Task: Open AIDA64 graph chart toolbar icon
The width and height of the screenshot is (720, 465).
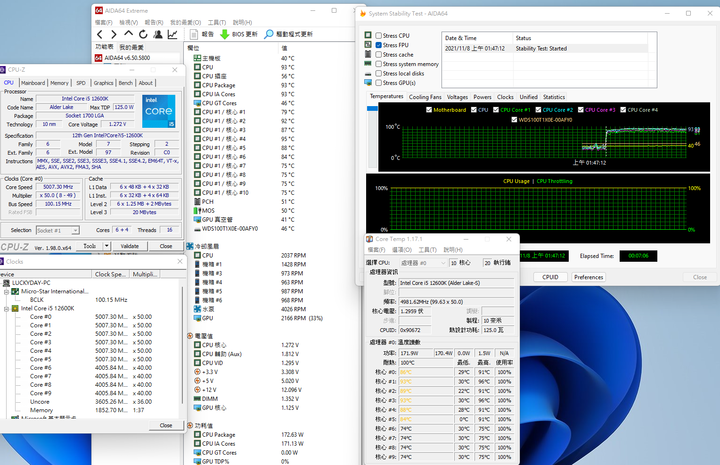Action: click(x=172, y=34)
